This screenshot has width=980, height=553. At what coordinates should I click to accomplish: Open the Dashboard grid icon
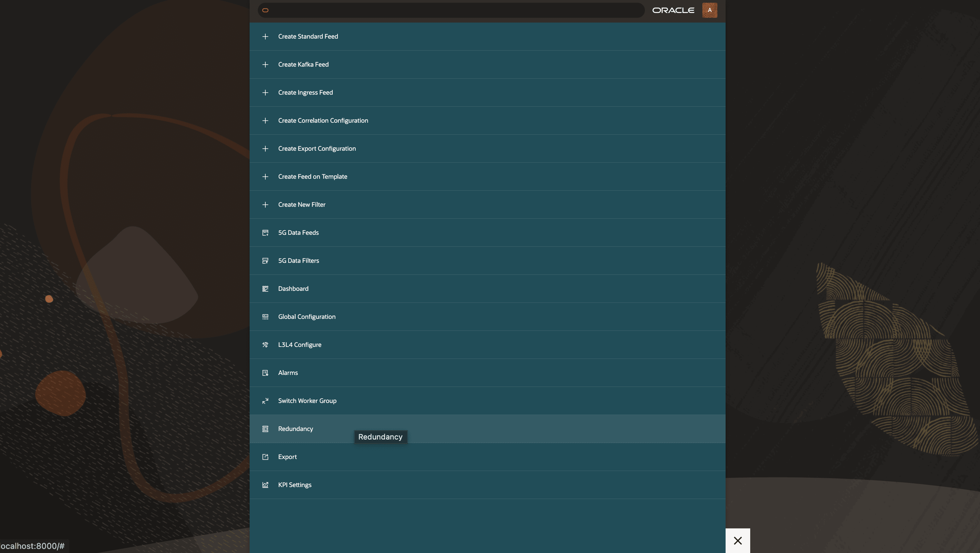[265, 288]
